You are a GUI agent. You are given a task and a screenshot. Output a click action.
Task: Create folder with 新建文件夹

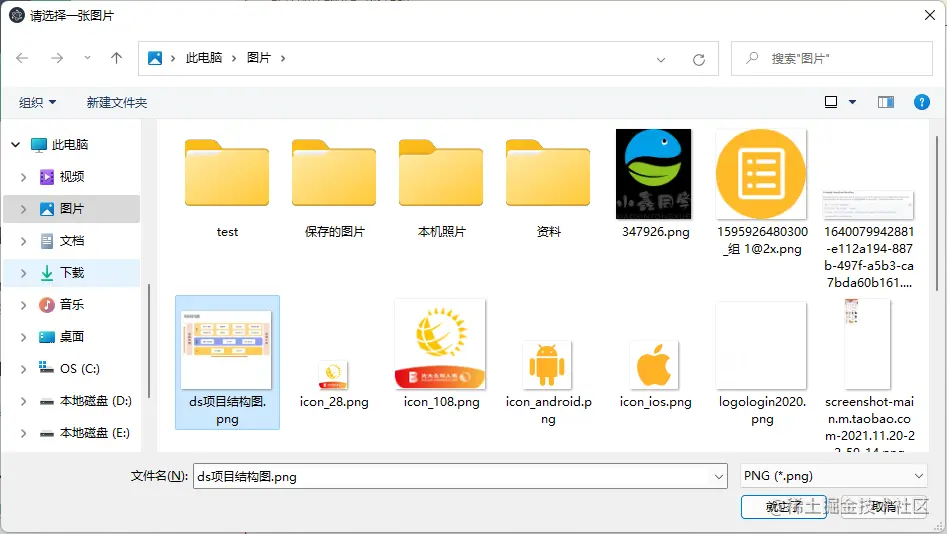pyautogui.click(x=117, y=103)
